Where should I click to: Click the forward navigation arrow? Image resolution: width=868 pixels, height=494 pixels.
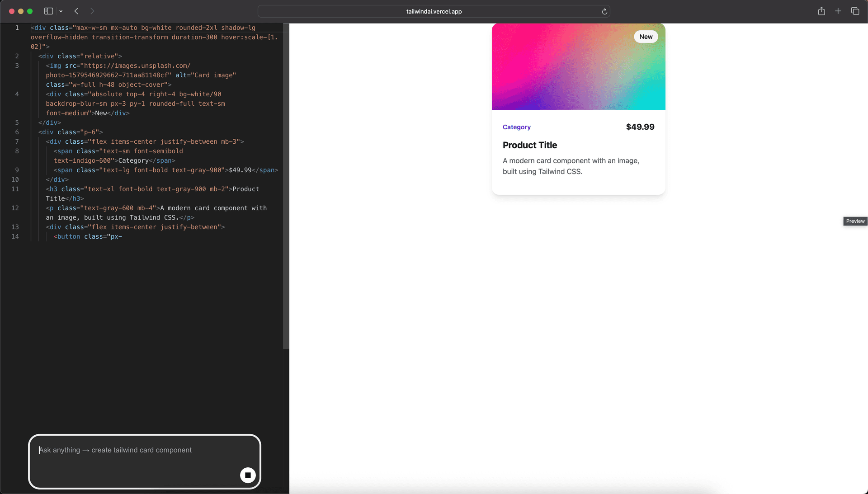click(x=92, y=11)
